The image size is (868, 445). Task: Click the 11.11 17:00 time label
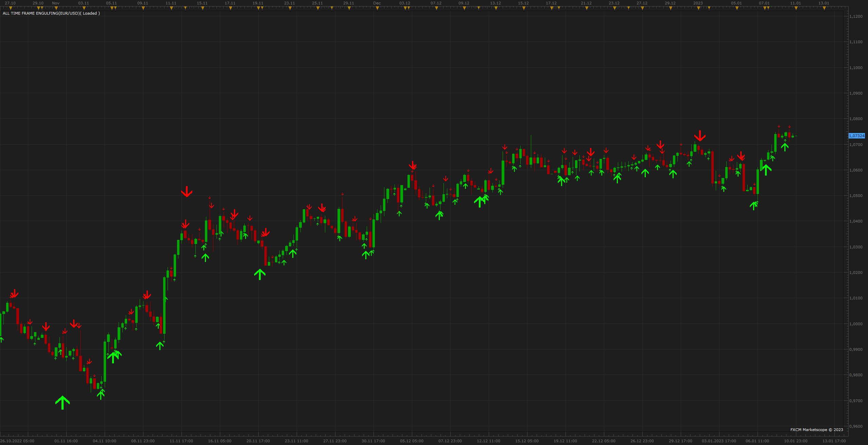pos(181,441)
